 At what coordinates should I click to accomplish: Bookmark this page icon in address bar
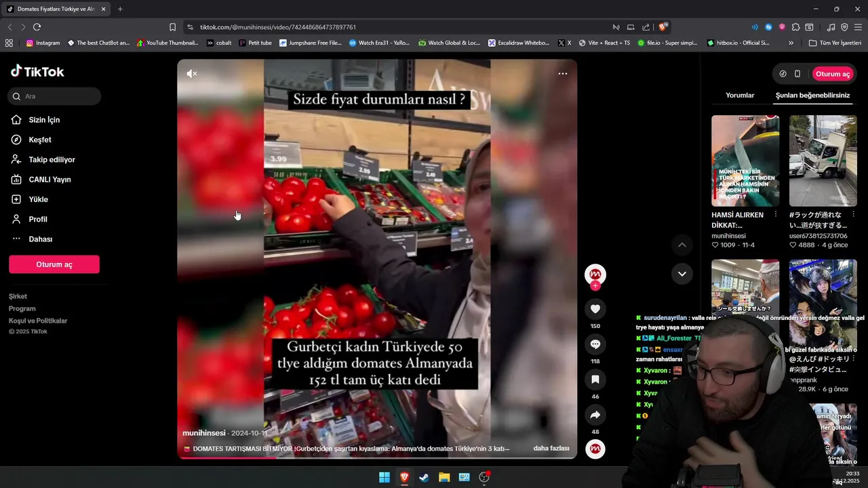172,27
